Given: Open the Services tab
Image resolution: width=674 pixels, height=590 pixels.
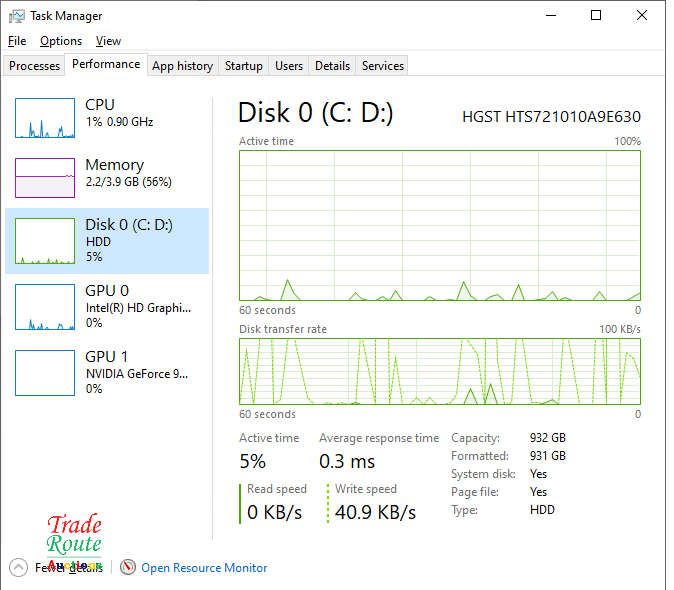Looking at the screenshot, I should pyautogui.click(x=383, y=66).
